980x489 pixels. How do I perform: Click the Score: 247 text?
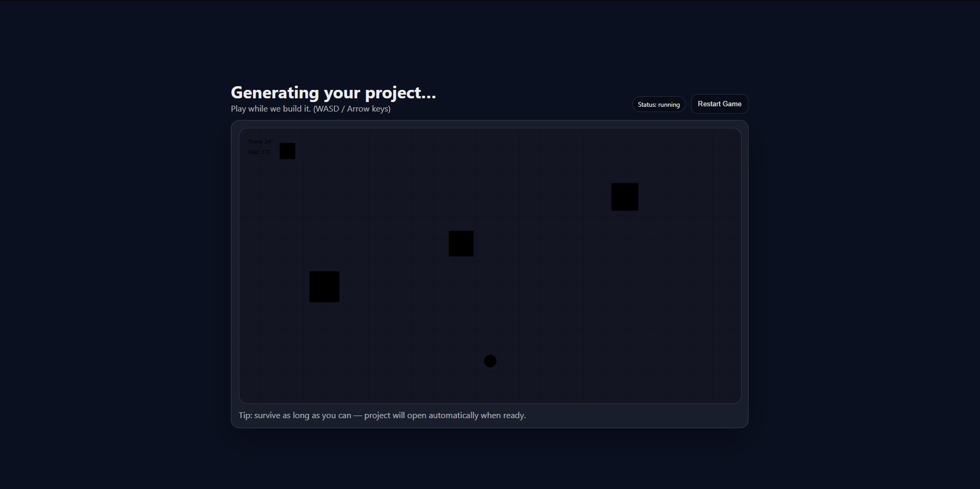[x=260, y=141]
